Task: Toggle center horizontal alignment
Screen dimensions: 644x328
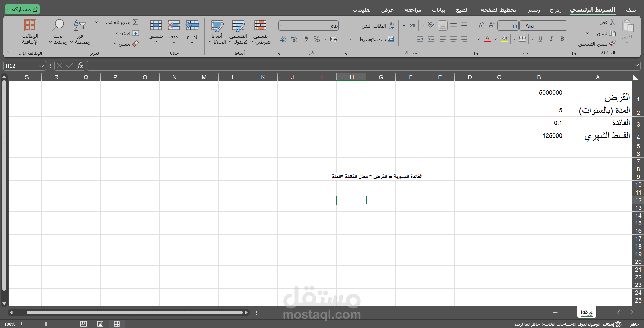Action: 453,39
